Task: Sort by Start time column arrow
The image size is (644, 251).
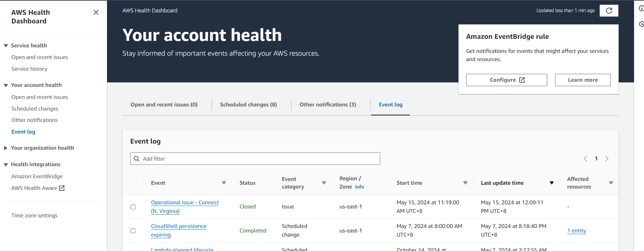Action: (465, 183)
